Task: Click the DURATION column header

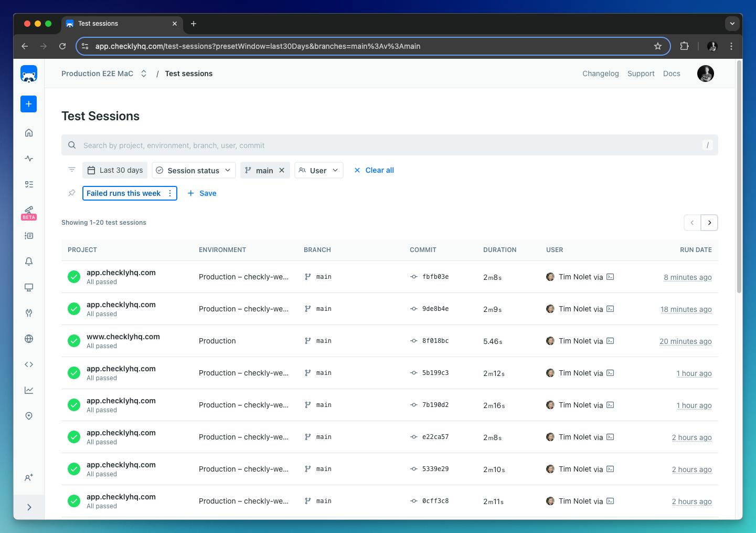Action: pyautogui.click(x=500, y=250)
